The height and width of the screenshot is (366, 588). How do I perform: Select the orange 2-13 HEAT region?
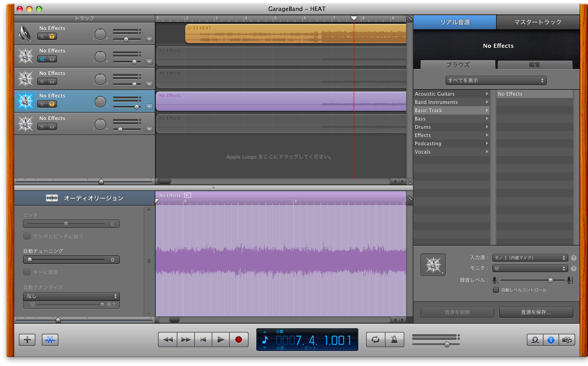(296, 34)
